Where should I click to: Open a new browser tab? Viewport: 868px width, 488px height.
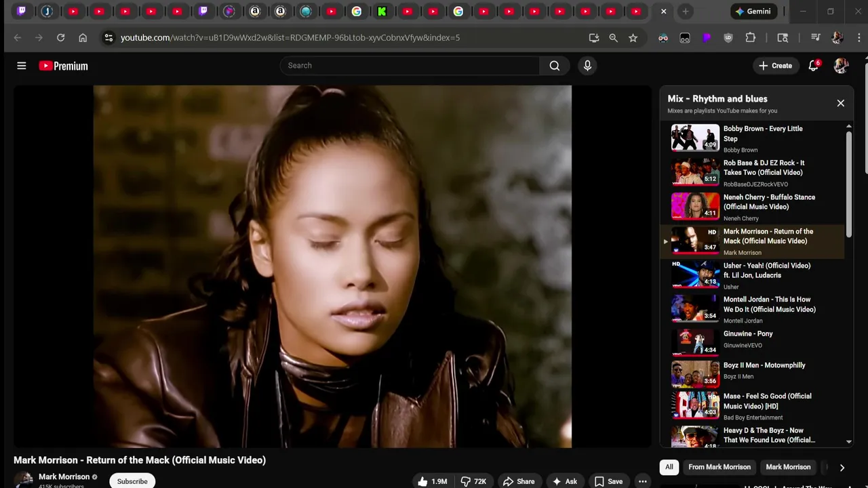tap(686, 12)
